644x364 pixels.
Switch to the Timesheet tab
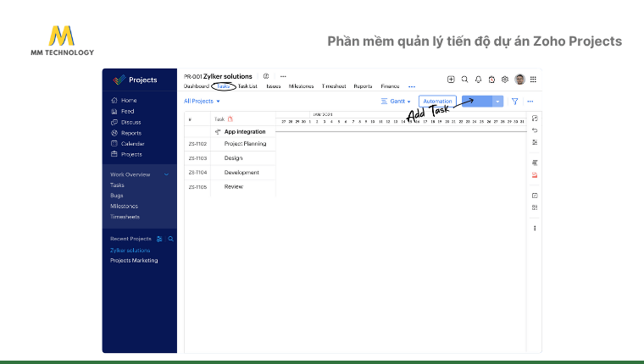(x=334, y=86)
